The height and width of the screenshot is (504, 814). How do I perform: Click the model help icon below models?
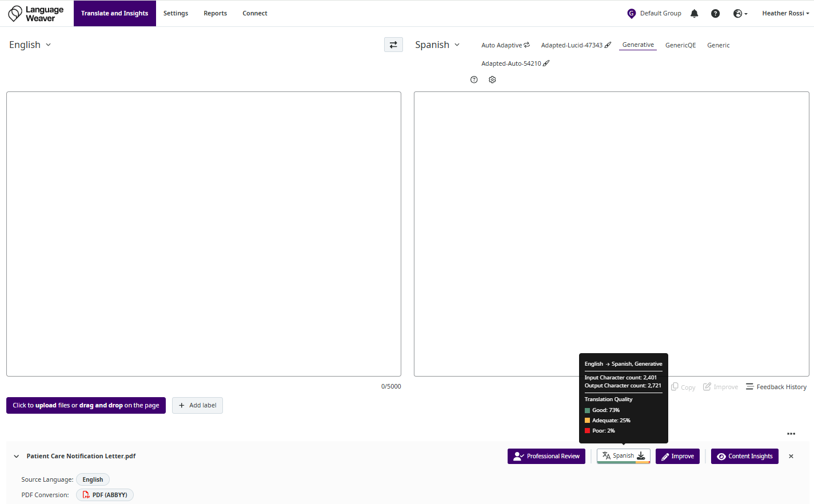[474, 80]
